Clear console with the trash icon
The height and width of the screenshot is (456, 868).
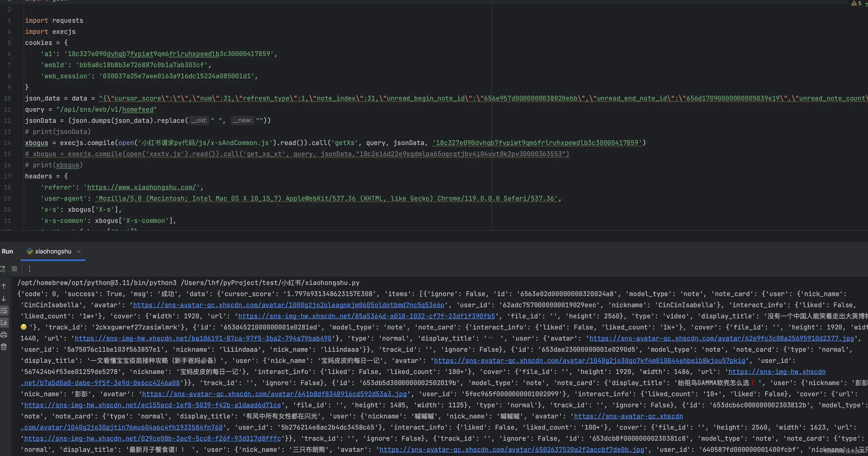4,347
